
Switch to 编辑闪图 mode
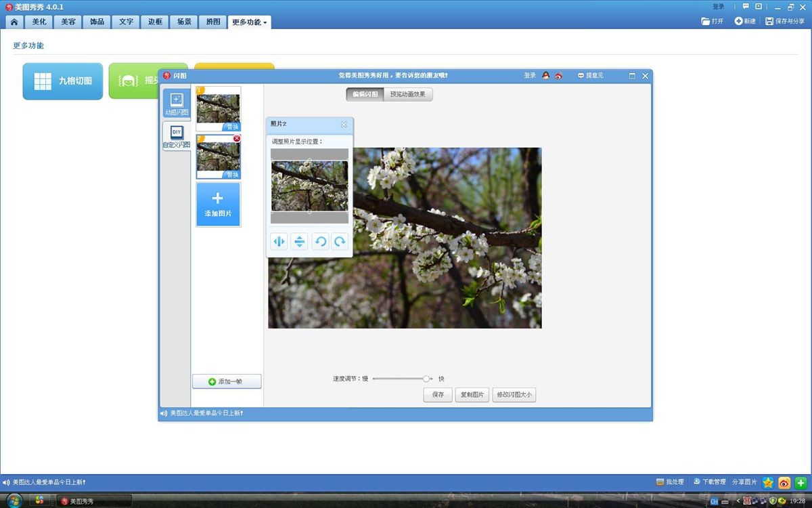365,95
